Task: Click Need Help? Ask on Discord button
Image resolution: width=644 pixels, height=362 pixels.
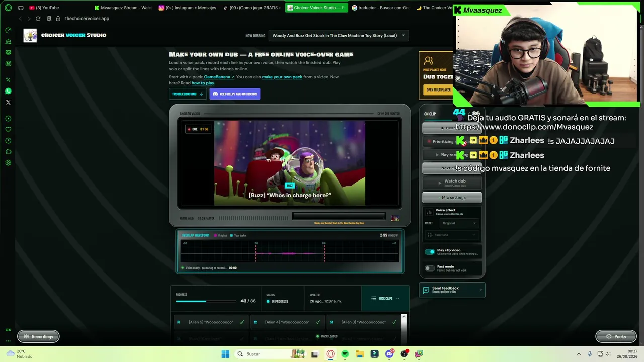Action: [x=235, y=94]
